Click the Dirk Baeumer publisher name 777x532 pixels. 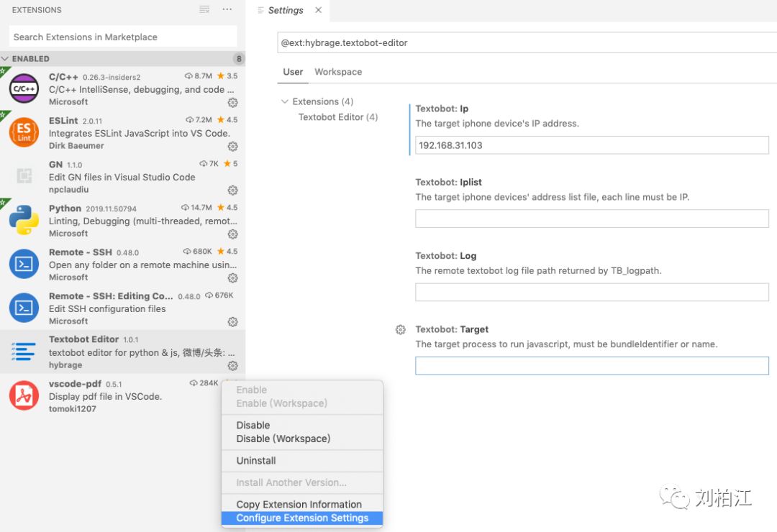pos(76,146)
